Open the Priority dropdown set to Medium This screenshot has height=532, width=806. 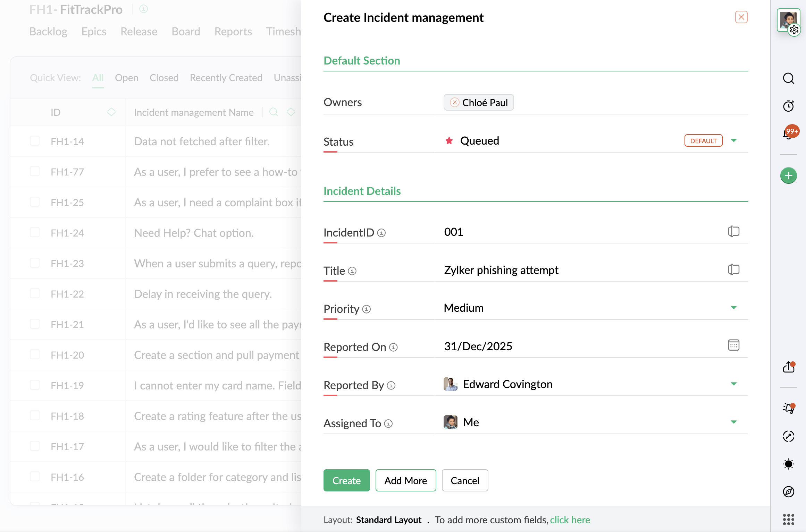[733, 308]
